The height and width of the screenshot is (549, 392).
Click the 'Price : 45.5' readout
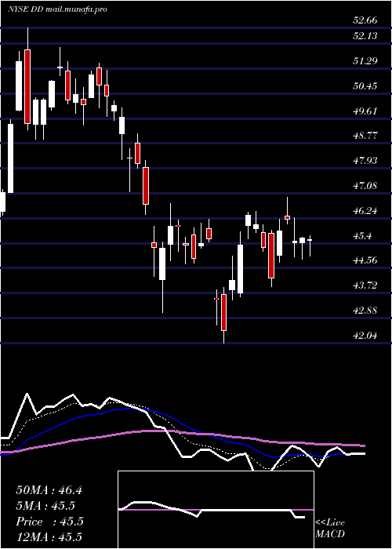click(x=49, y=522)
